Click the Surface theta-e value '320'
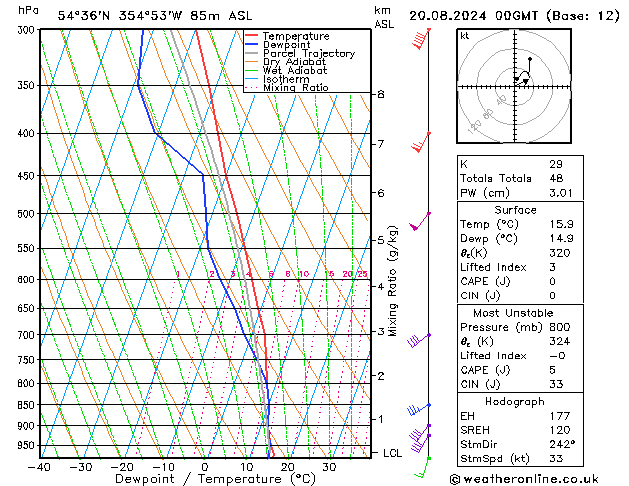 click(x=560, y=253)
